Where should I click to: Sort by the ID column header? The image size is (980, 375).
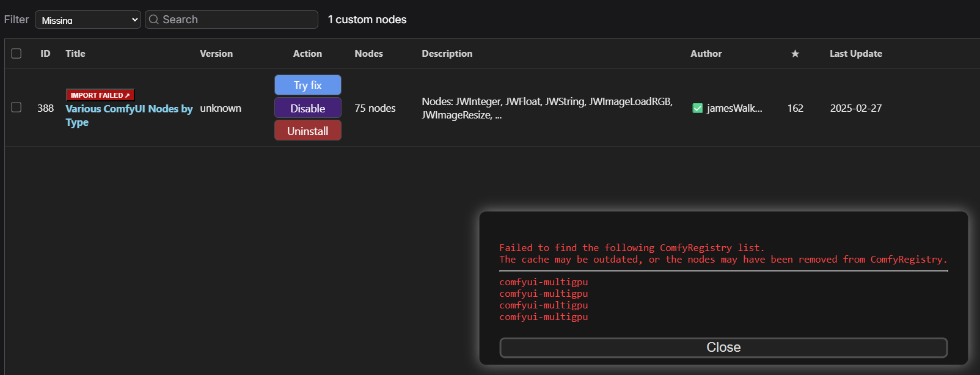[45, 54]
